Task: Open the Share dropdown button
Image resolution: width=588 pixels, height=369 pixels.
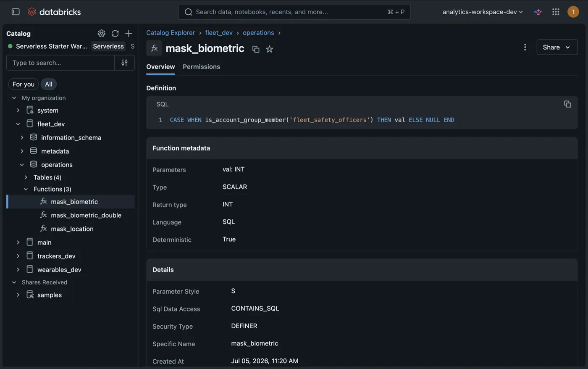Action: coord(557,47)
